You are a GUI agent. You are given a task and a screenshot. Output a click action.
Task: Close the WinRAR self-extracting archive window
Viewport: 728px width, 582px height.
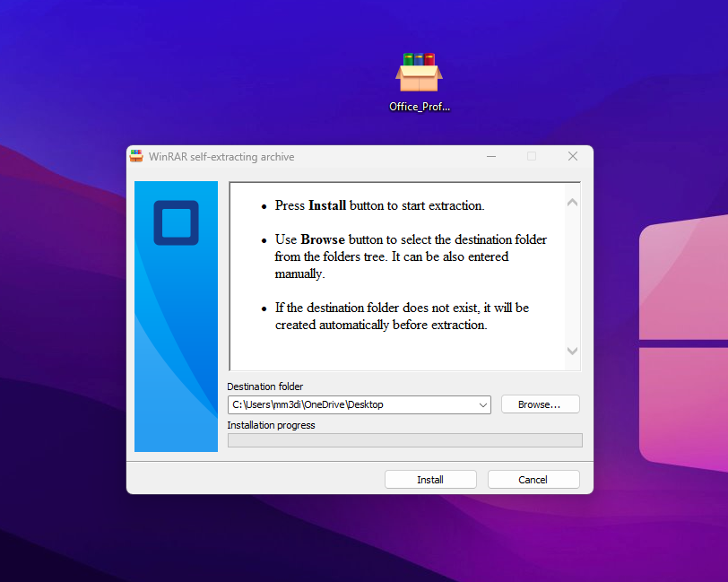coord(573,157)
